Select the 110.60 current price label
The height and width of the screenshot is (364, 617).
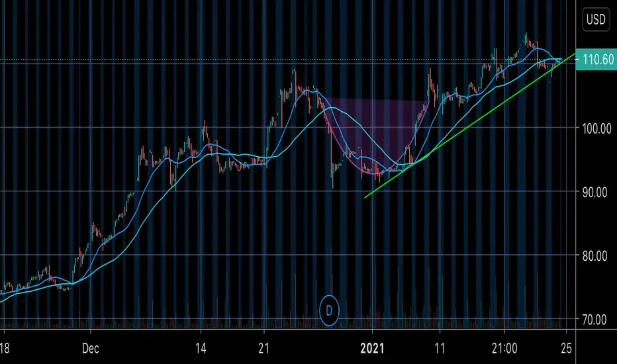(596, 60)
